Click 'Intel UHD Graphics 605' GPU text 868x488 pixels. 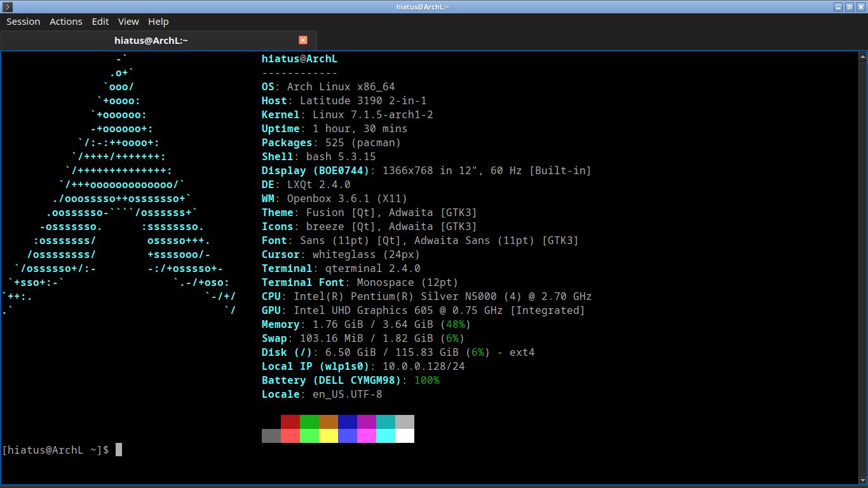(363, 311)
